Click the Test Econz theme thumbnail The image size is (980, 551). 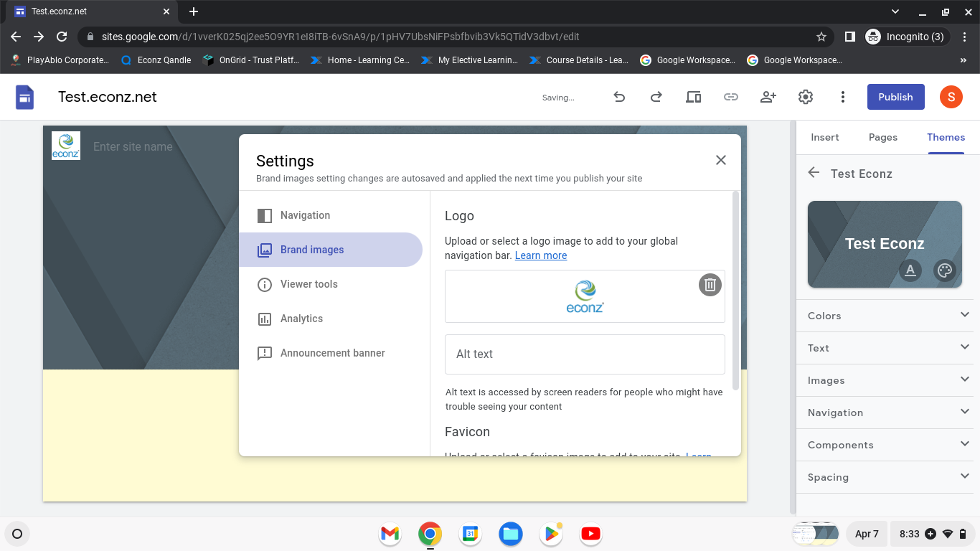(885, 244)
